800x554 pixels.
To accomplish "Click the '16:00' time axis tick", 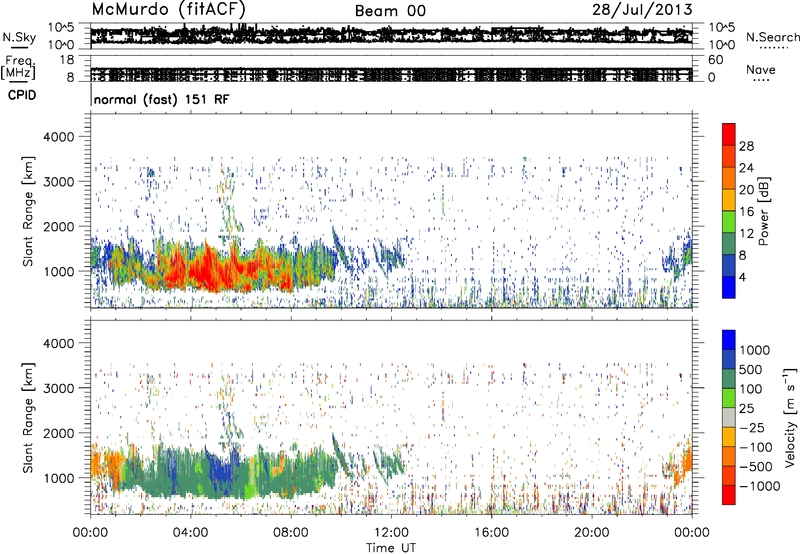I will click(x=491, y=533).
